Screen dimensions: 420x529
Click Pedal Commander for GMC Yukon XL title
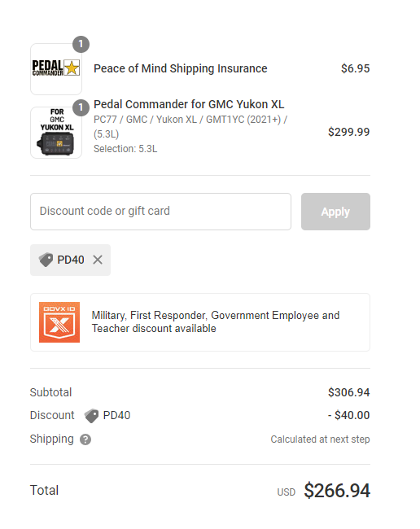pos(189,104)
